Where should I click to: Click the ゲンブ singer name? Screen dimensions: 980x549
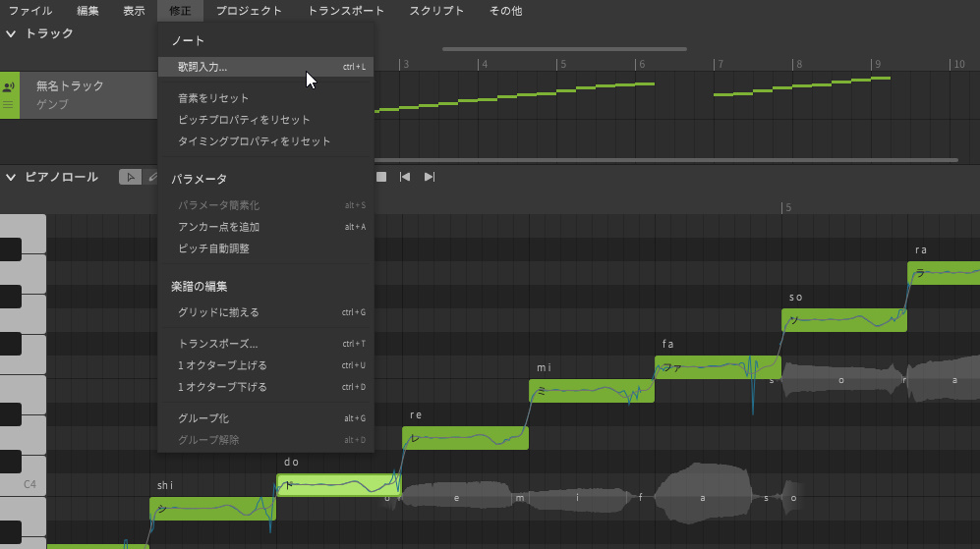point(52,104)
